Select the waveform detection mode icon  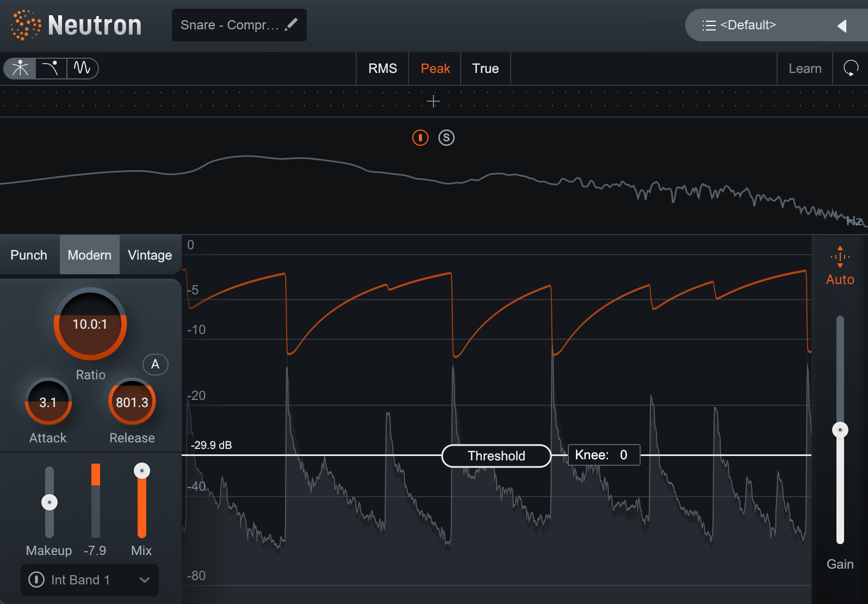[82, 69]
